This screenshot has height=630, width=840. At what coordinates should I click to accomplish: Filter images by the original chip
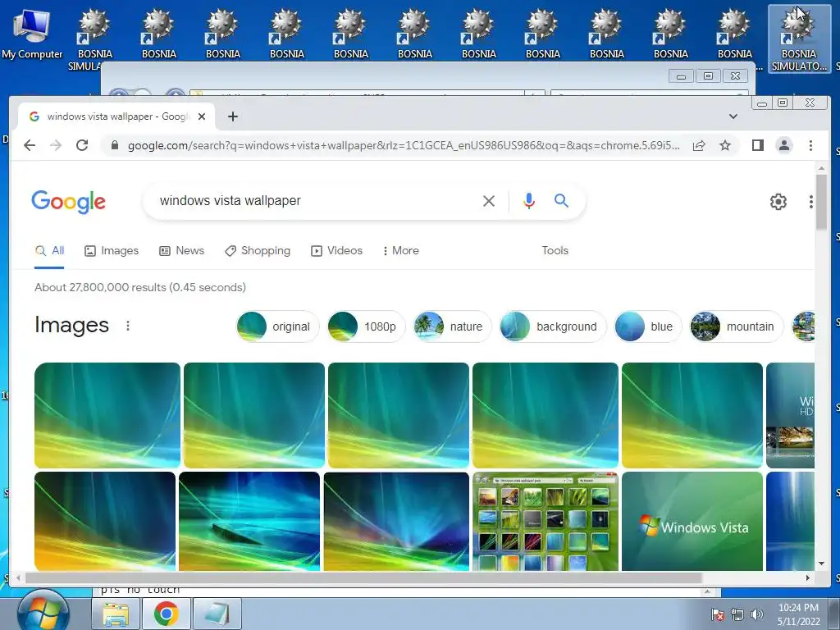click(x=277, y=326)
